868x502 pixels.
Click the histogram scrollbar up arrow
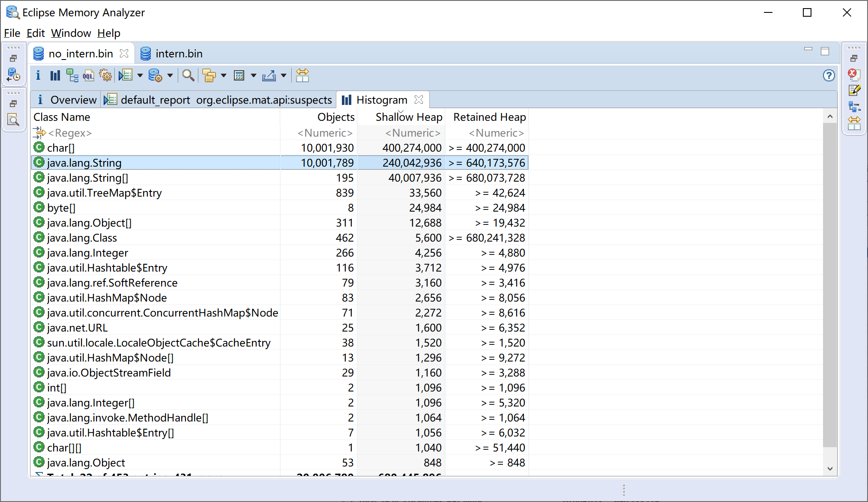click(830, 117)
